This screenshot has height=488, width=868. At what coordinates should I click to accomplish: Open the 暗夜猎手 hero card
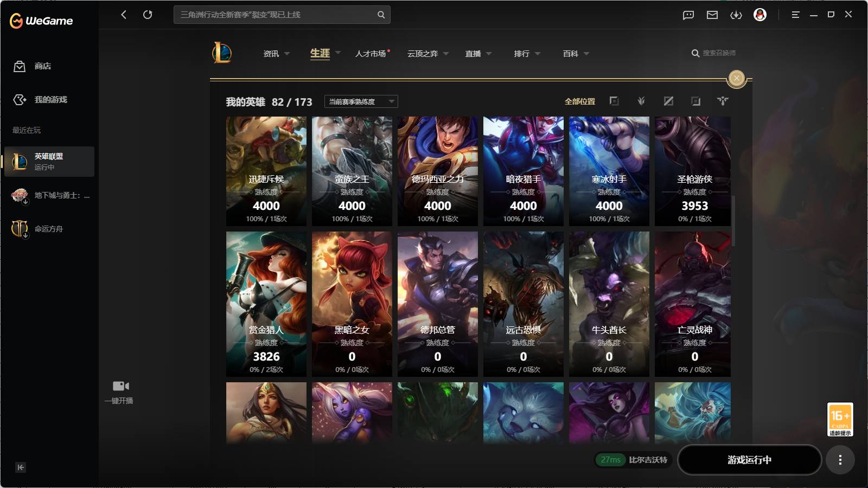click(x=524, y=171)
